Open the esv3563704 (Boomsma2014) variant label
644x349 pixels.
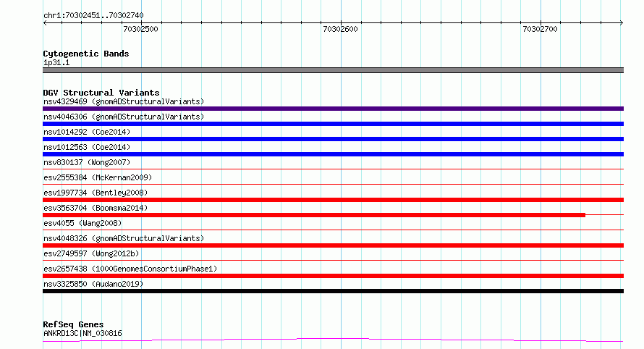[x=96, y=208]
